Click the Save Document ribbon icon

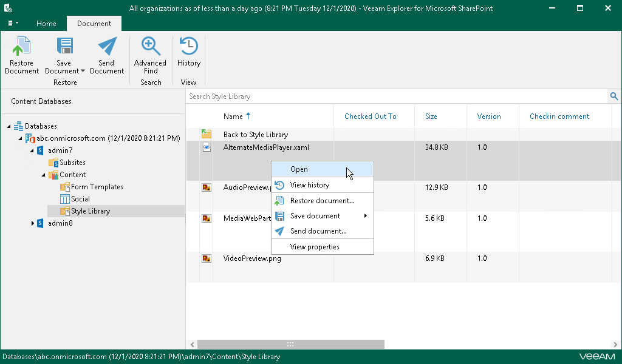point(64,46)
